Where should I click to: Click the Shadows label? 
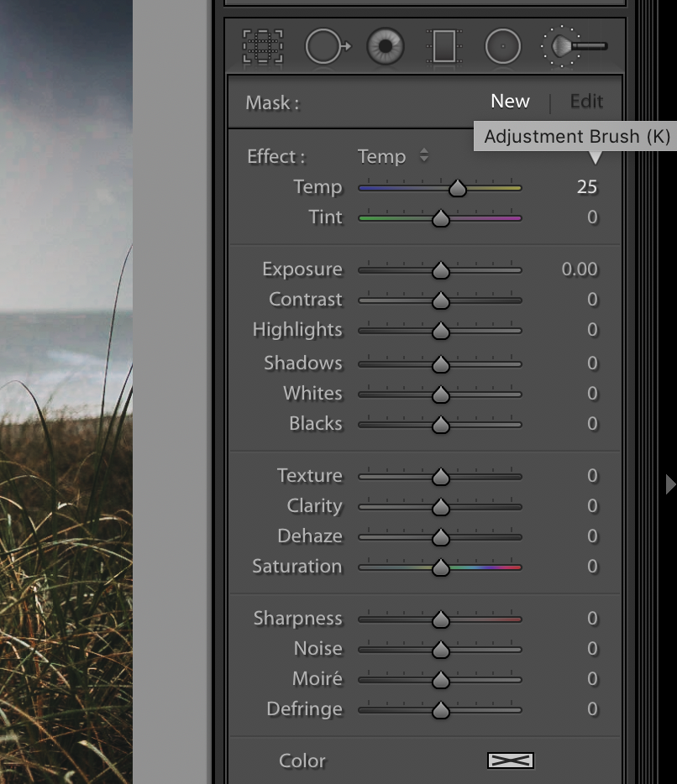coord(303,363)
